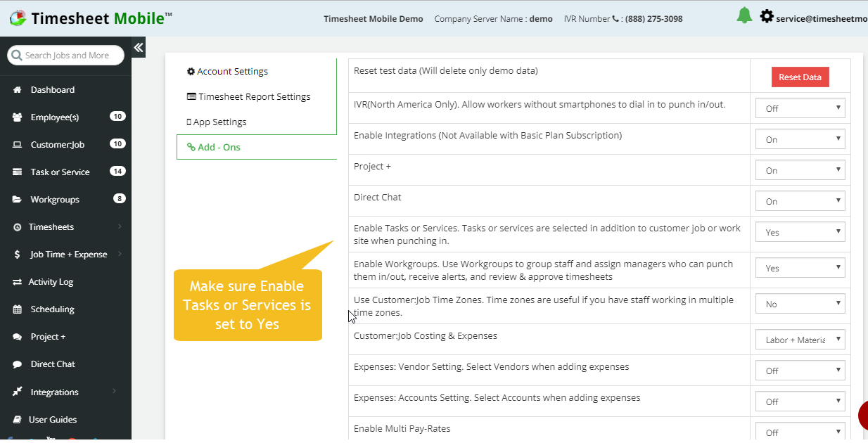Image resolution: width=868 pixels, height=443 pixels.
Task: Click the Timesheet Report Settings list icon
Action: click(x=191, y=97)
